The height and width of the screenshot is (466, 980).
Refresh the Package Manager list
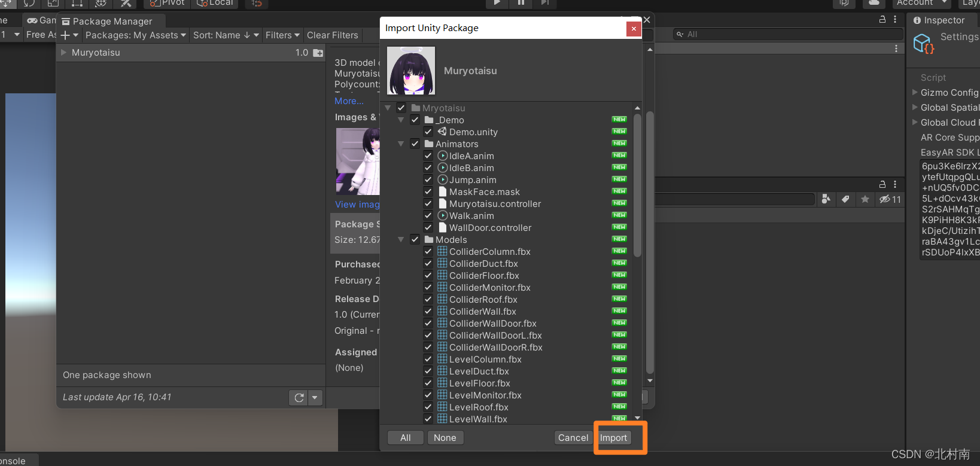(x=299, y=397)
